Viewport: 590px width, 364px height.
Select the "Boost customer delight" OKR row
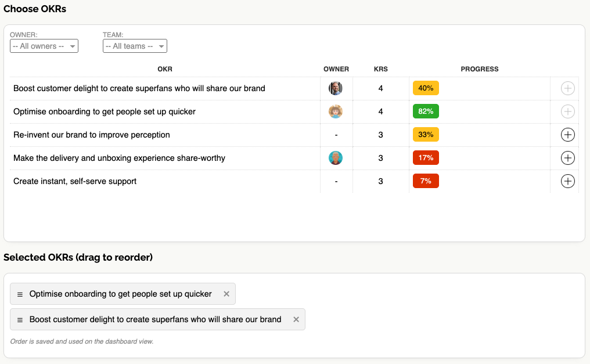point(139,88)
